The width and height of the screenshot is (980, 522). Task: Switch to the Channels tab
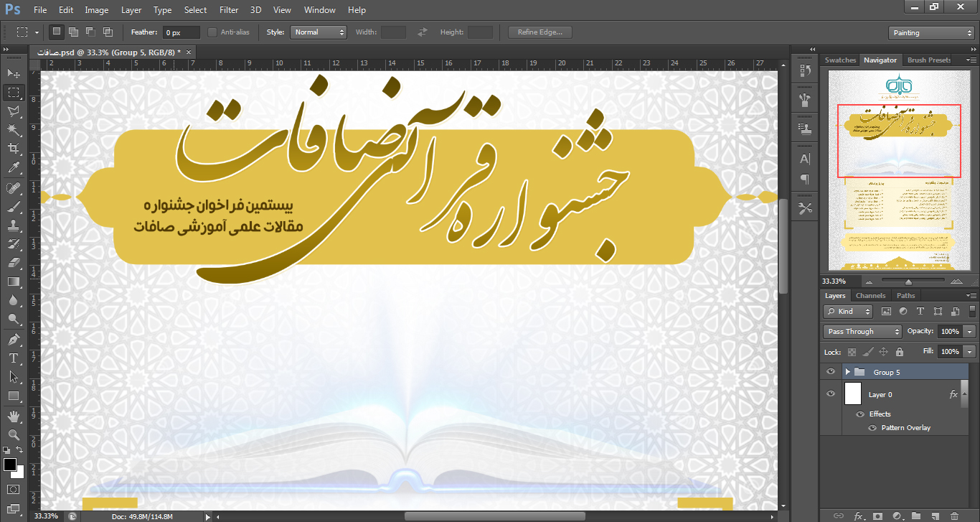pos(870,296)
